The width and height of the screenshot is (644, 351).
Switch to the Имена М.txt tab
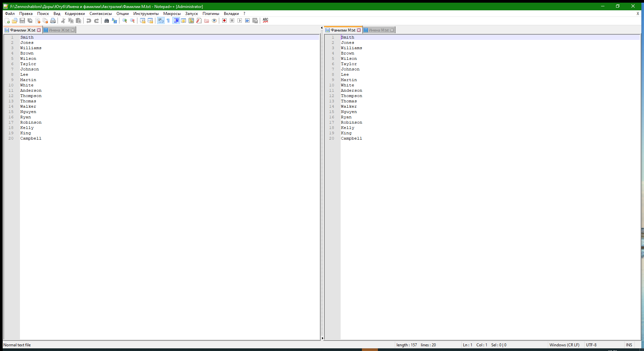coord(379,30)
